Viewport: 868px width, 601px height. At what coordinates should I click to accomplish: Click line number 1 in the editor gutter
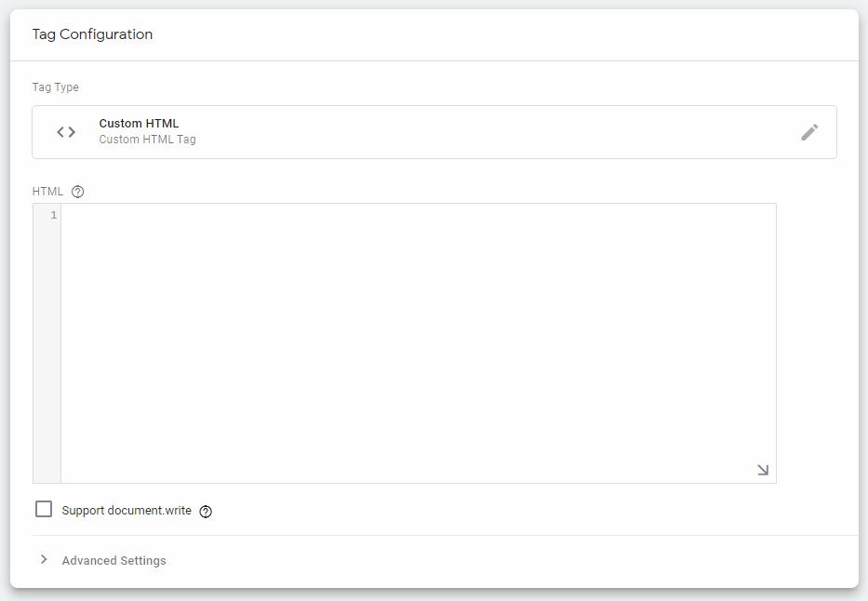(x=53, y=214)
